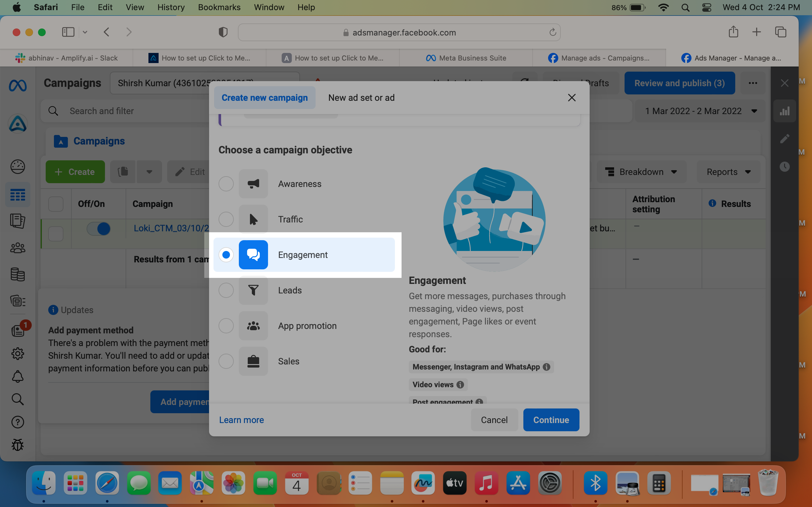Open the Account overview gauge icon
Viewport: 812px width, 507px height.
17,167
